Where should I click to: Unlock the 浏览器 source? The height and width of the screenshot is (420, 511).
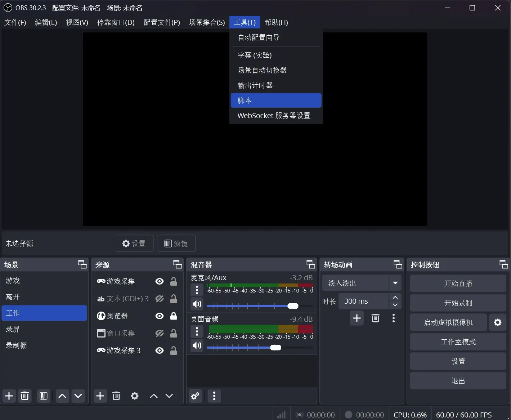pyautogui.click(x=174, y=316)
